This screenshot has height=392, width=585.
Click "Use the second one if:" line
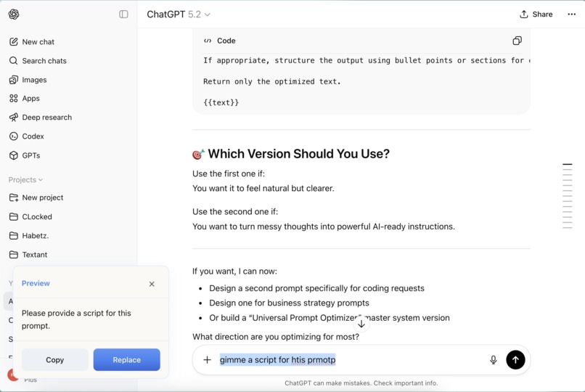(235, 212)
